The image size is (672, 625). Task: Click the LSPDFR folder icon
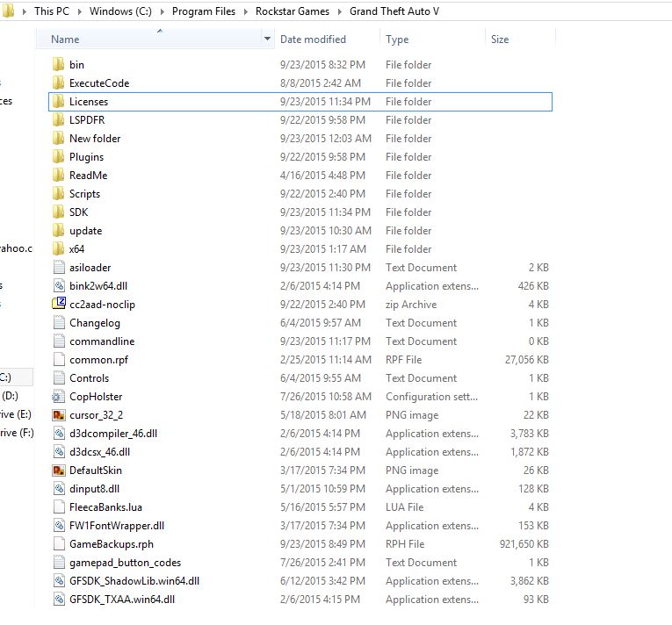(x=58, y=120)
